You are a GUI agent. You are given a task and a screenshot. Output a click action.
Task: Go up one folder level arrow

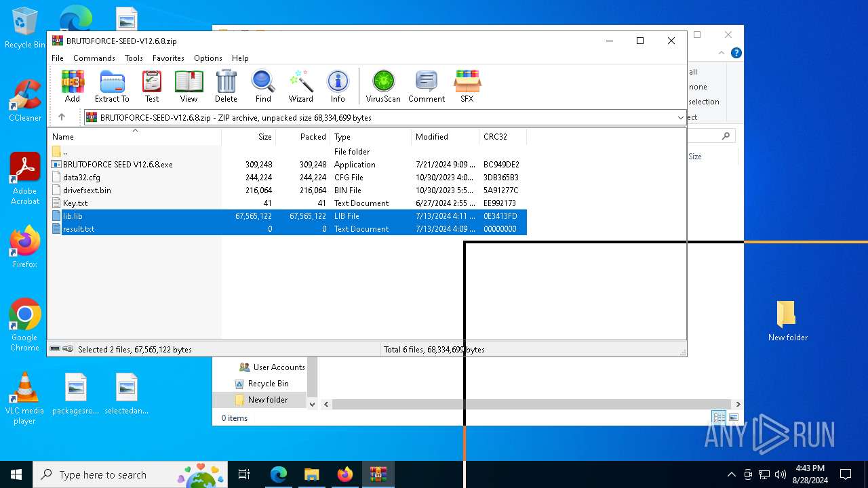62,117
